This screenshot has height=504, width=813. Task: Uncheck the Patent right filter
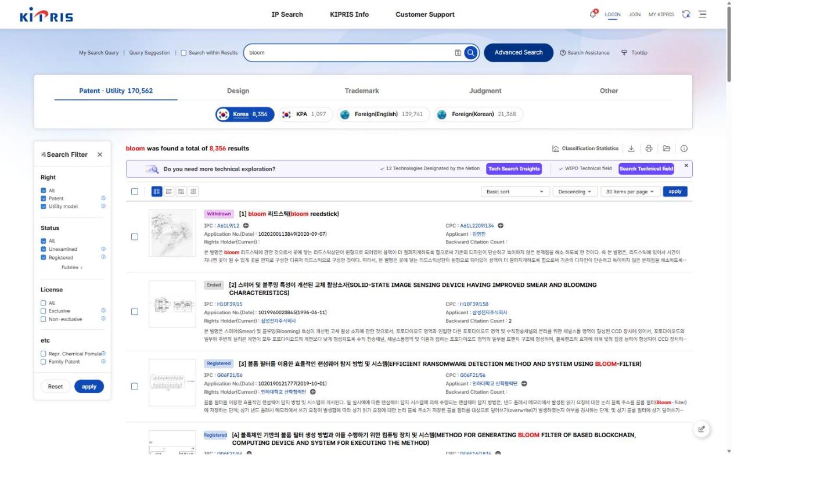tap(44, 199)
